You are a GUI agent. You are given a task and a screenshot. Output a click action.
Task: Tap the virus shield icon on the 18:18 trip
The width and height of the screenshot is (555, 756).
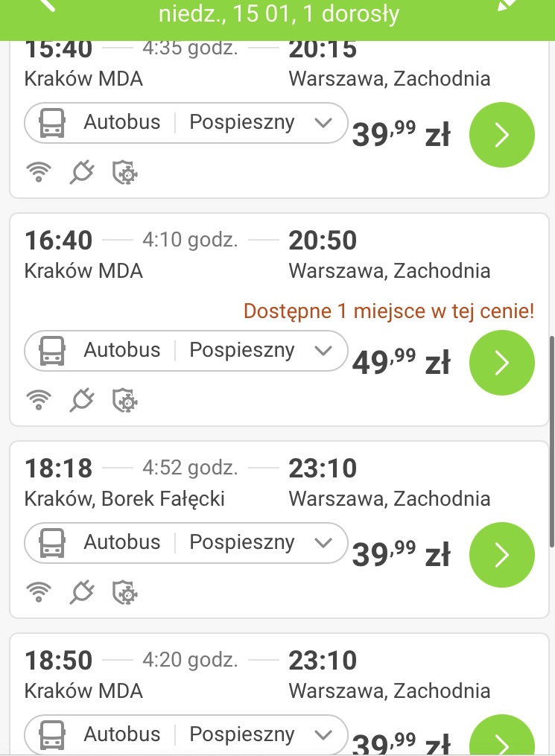[125, 592]
